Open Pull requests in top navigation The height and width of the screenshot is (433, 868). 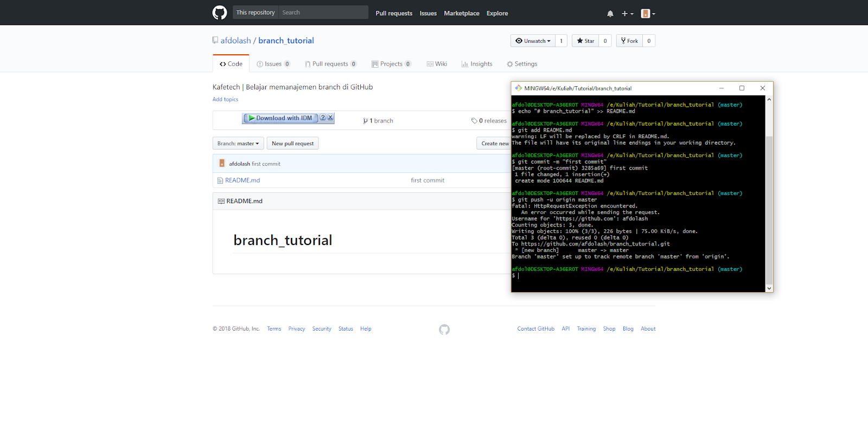pyautogui.click(x=394, y=14)
